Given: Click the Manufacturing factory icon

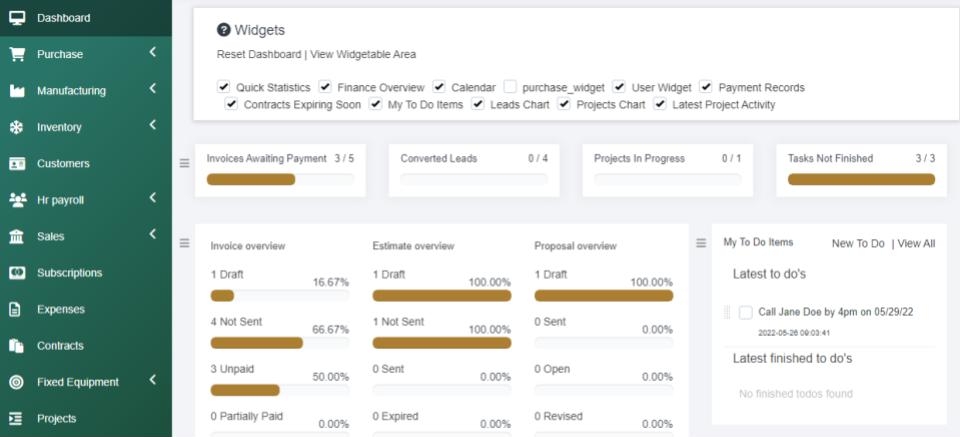Looking at the screenshot, I should [x=17, y=91].
